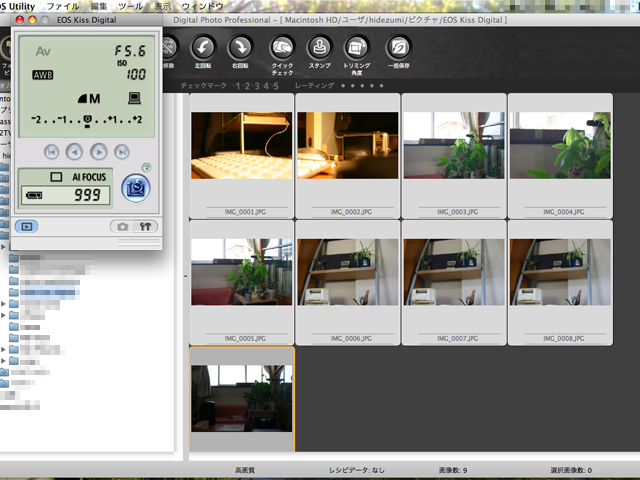Open the 表示 menu
Image resolution: width=640 pixels, height=480 pixels.
[162, 7]
